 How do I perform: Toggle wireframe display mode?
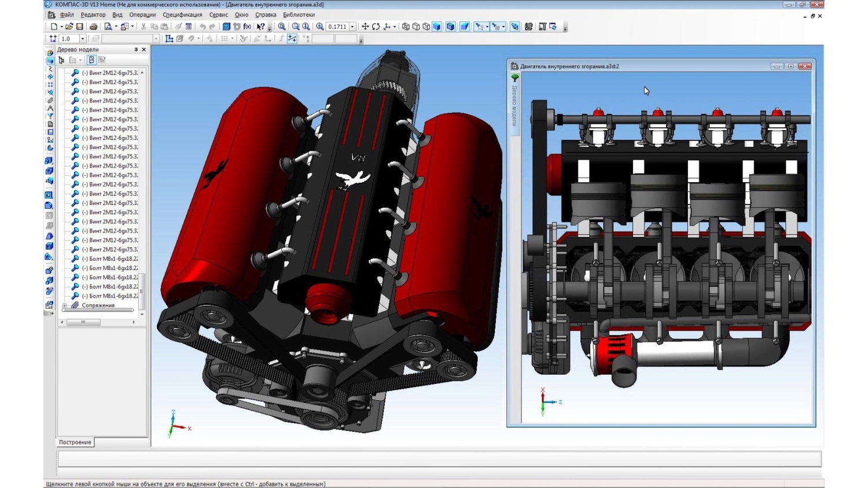[x=406, y=27]
